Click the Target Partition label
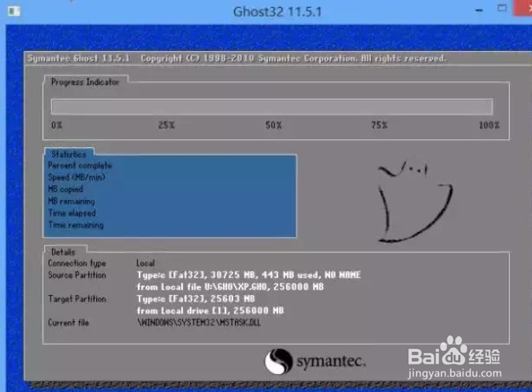The image size is (532, 392). [77, 299]
